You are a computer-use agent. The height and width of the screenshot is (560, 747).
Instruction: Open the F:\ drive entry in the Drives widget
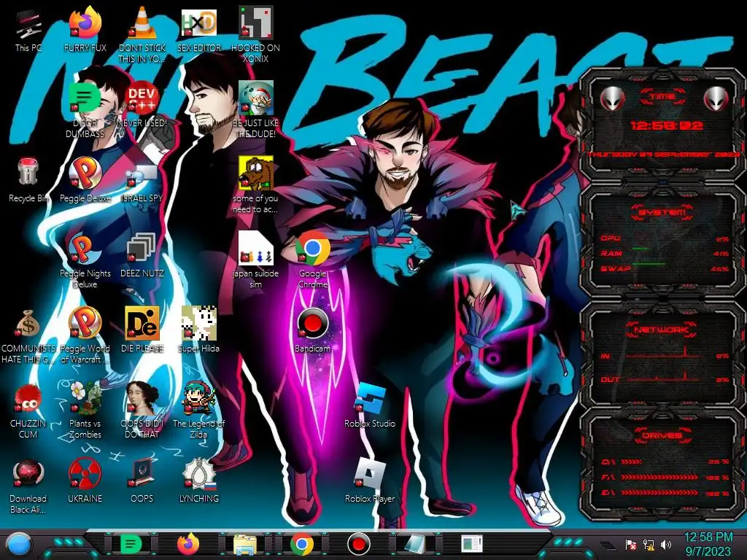[x=665, y=477]
